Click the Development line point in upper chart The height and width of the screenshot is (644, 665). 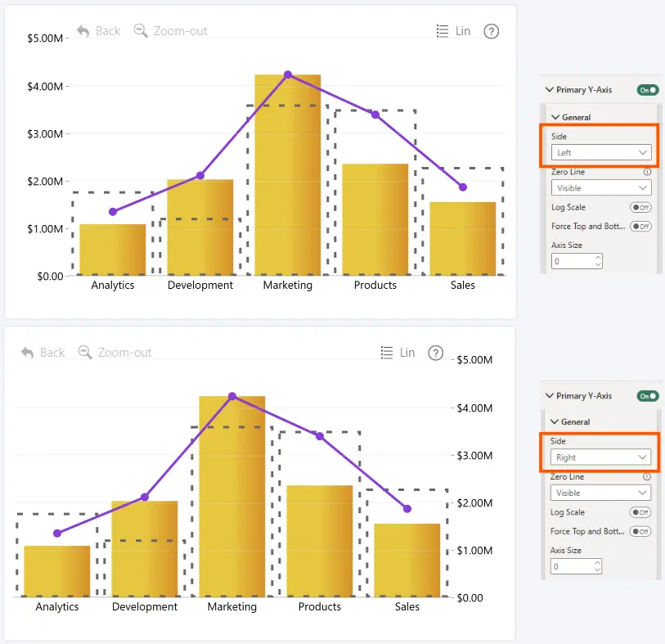pos(200,175)
